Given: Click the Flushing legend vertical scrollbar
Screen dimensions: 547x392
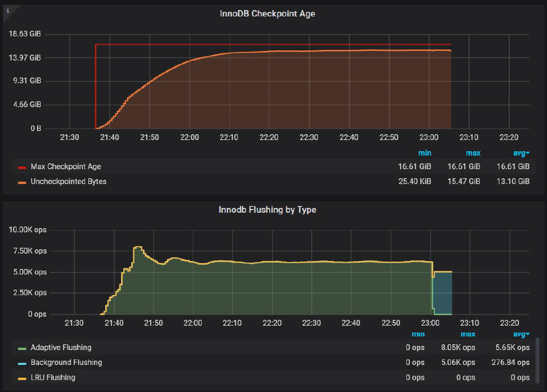Looking at the screenshot, I should [x=537, y=360].
